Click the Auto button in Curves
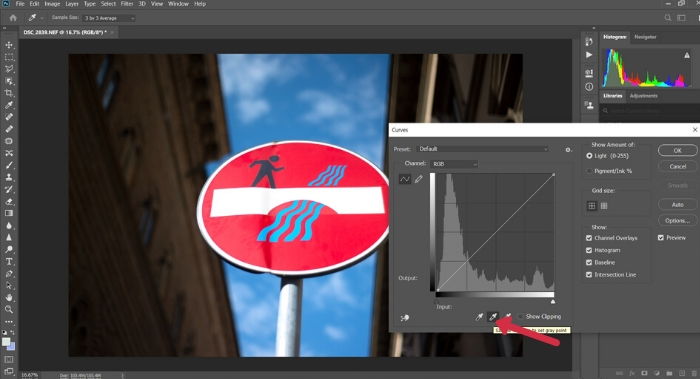This screenshot has height=379, width=700. pyautogui.click(x=677, y=204)
